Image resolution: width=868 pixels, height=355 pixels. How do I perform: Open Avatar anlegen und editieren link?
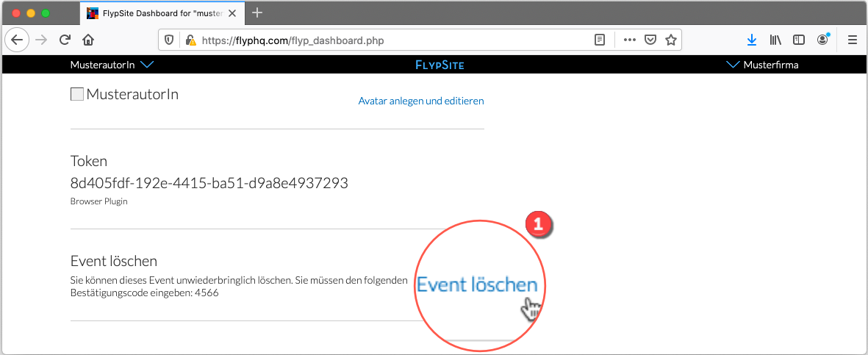click(x=420, y=101)
